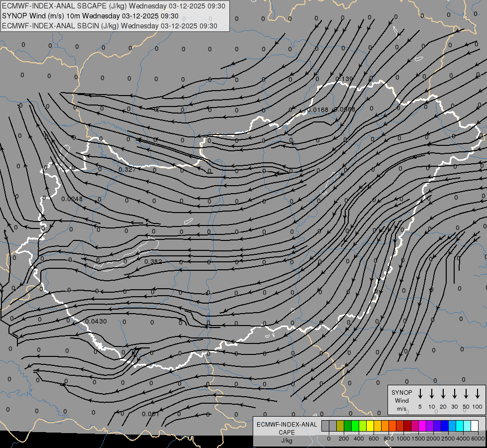The width and height of the screenshot is (487, 448).
Task: Click the SBCAPE title line at top
Action: [x=113, y=6]
